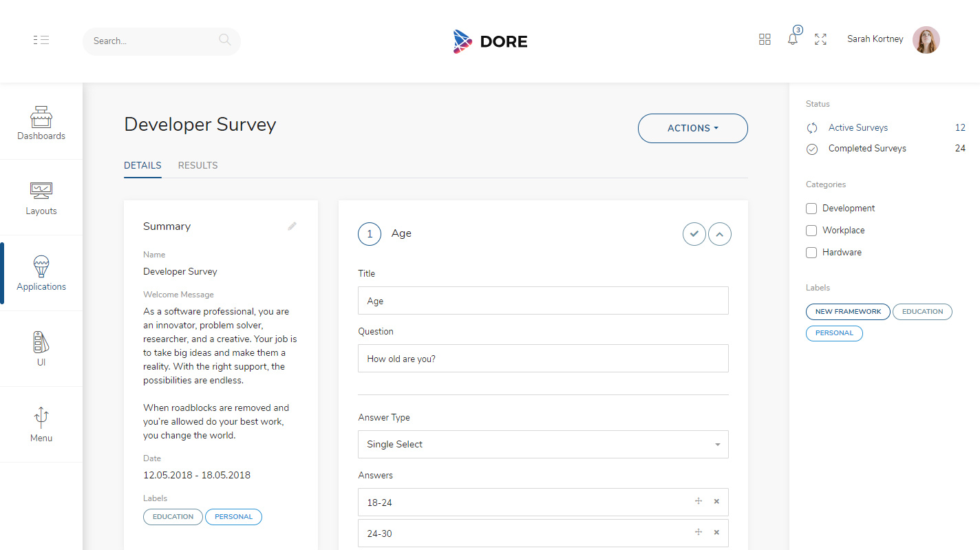Check the Workplace category

(x=811, y=230)
